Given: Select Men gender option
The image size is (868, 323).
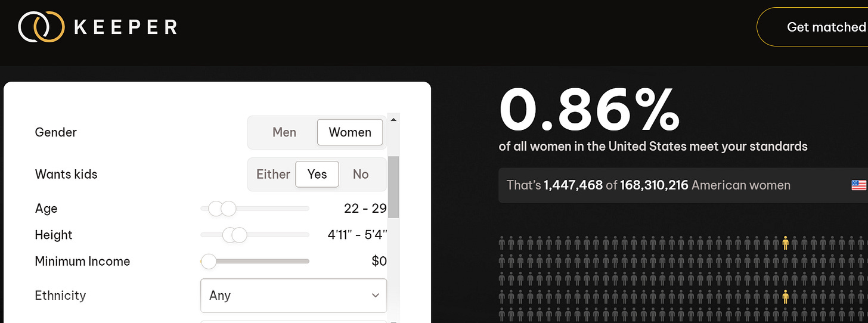Looking at the screenshot, I should pos(284,132).
